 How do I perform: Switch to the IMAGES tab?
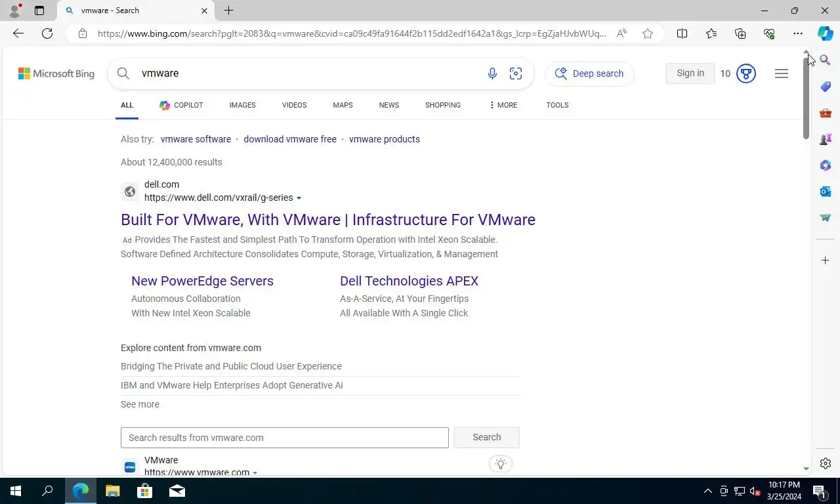coord(242,105)
